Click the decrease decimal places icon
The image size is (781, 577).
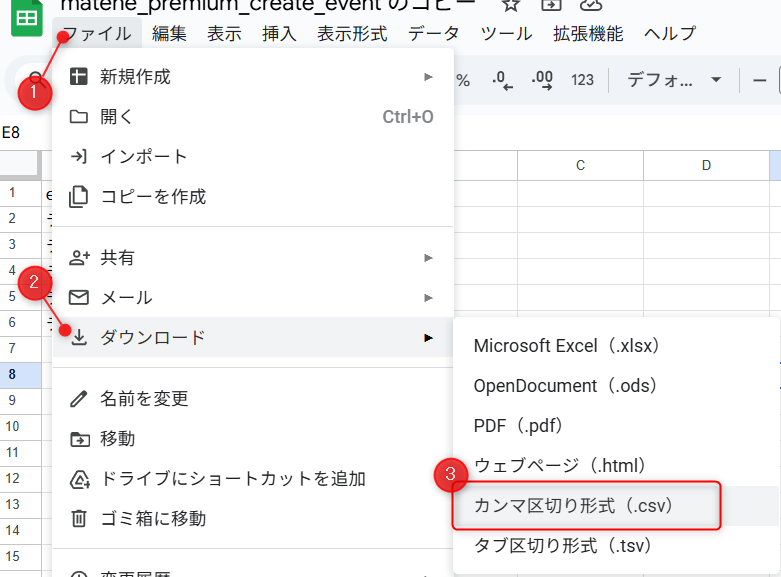click(503, 80)
